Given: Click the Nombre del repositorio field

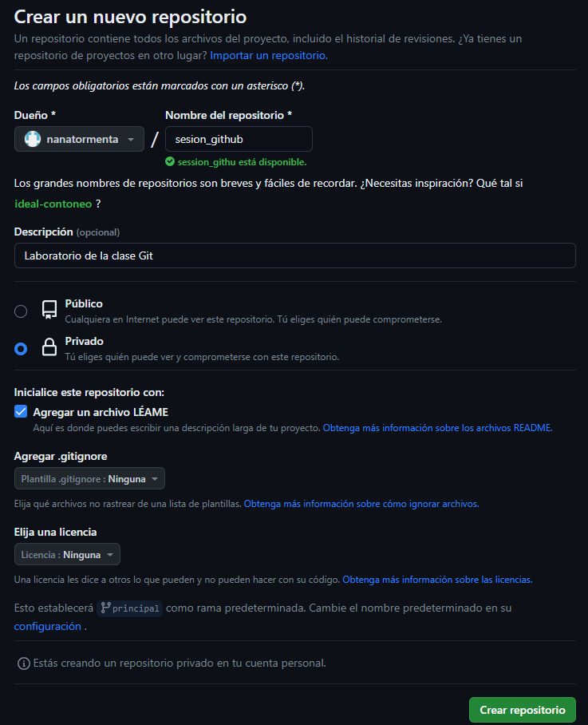Looking at the screenshot, I should [x=238, y=138].
